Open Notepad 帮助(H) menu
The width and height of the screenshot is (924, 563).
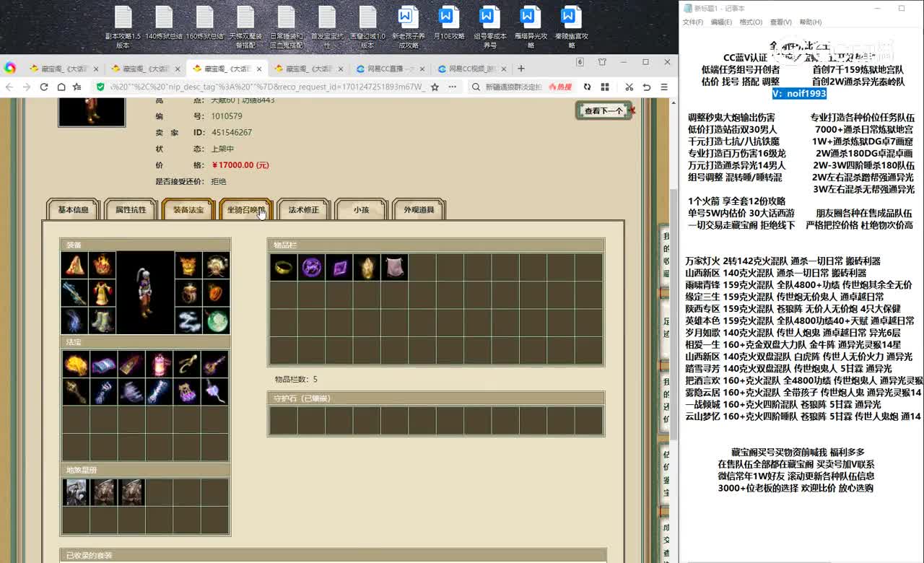[x=811, y=22]
